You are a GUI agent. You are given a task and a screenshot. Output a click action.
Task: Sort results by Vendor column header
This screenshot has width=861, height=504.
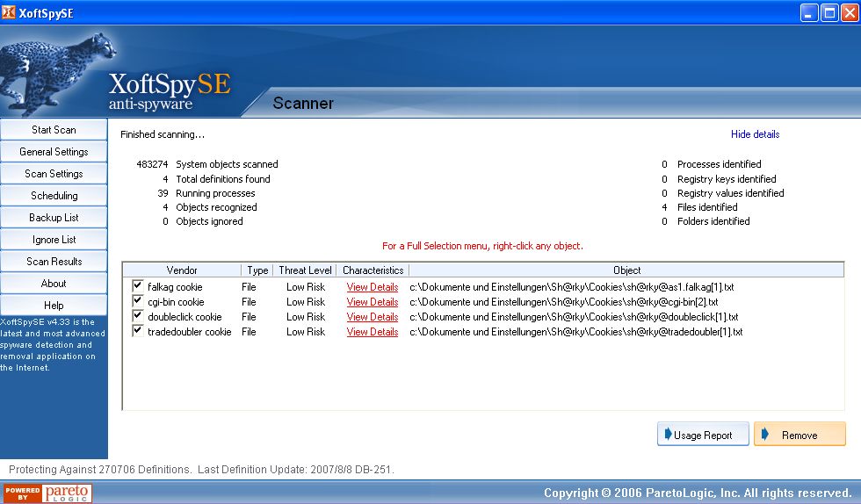click(x=182, y=270)
